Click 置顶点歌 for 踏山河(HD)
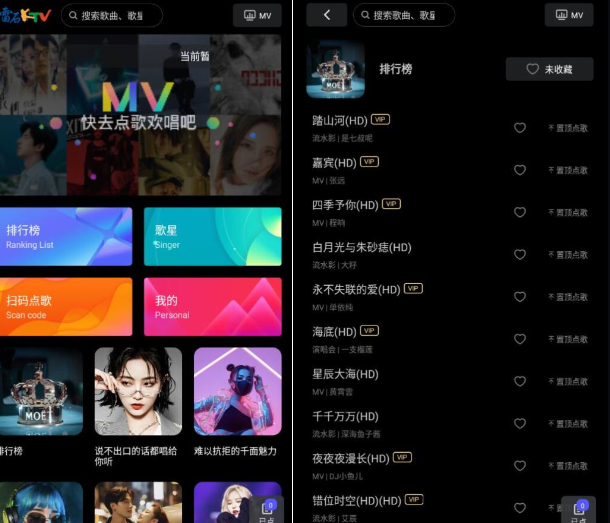 [568, 128]
